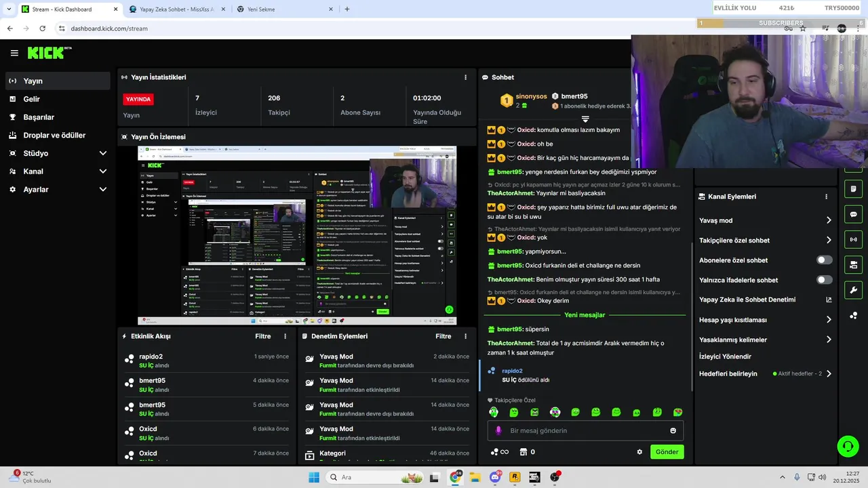Click the purple microphone icon in chat input

tap(498, 430)
